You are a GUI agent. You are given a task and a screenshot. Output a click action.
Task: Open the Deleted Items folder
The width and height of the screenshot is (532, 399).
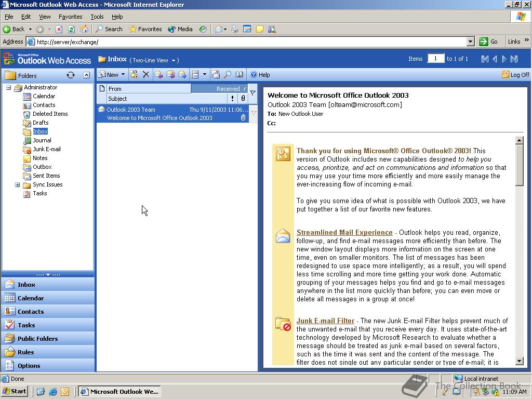(x=50, y=114)
